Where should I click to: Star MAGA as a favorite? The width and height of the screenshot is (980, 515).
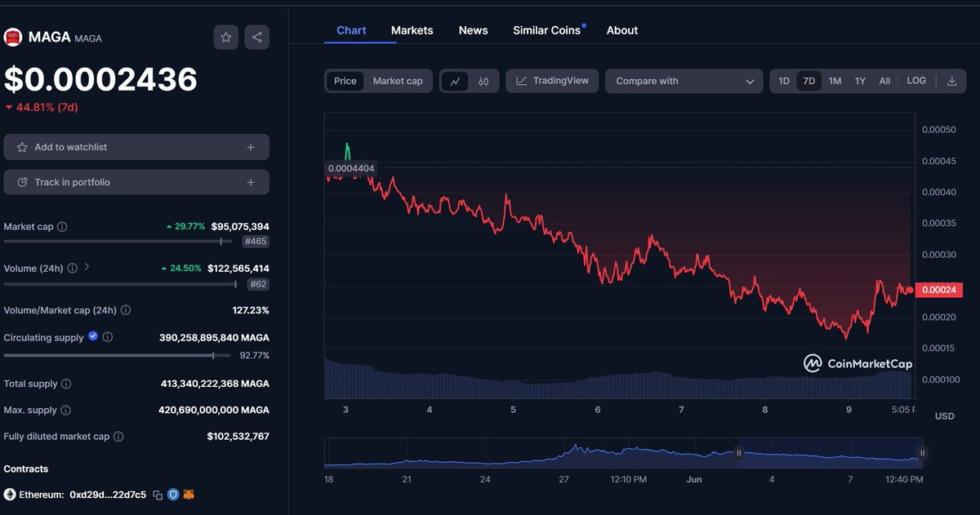click(x=226, y=37)
